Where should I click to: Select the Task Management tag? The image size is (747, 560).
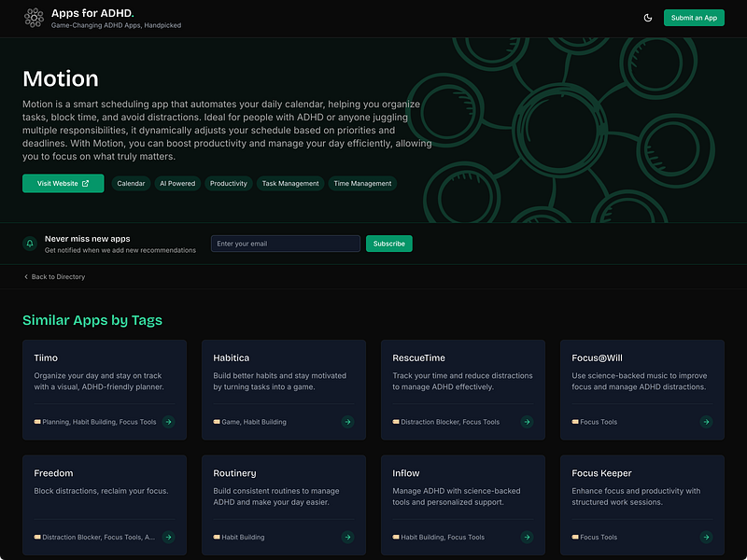pos(290,183)
